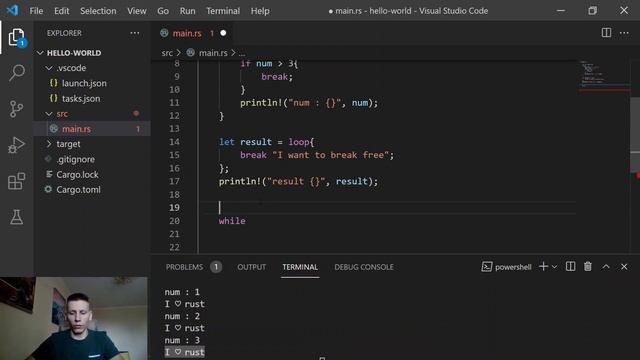Open the Search view in the activity bar
Screen dimensions: 640x360
tap(17, 73)
